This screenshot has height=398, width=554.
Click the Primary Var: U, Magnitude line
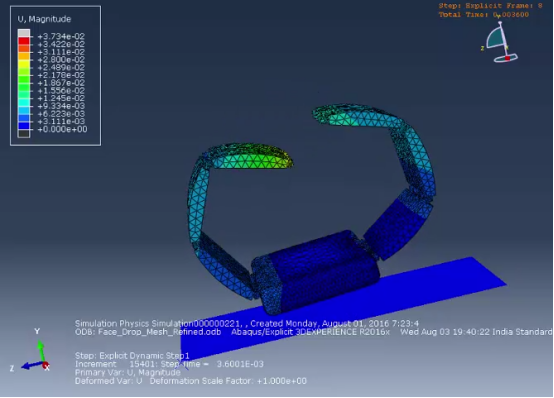coord(128,373)
